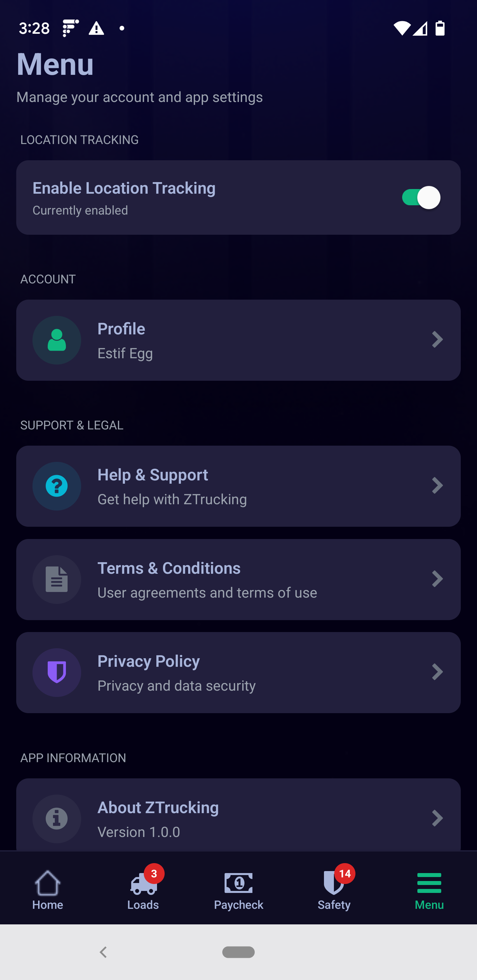477x980 pixels.
Task: Open Help & Support via chevron arrow
Action: pyautogui.click(x=437, y=485)
